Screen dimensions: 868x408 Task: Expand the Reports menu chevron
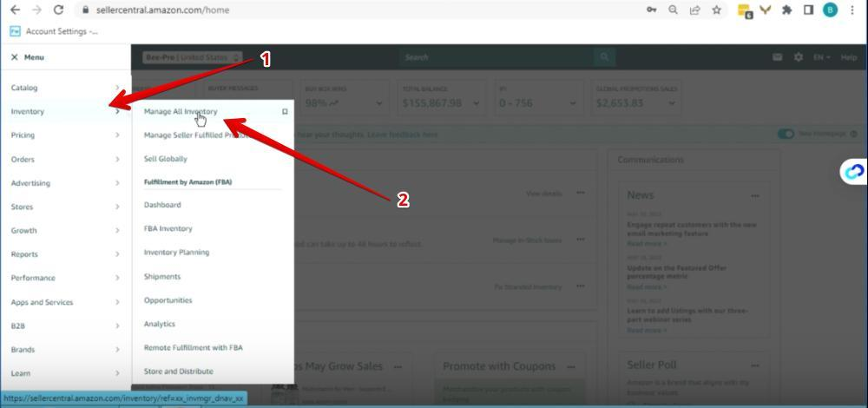click(x=117, y=254)
